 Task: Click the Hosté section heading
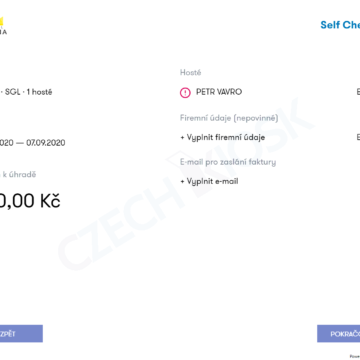[x=191, y=73]
